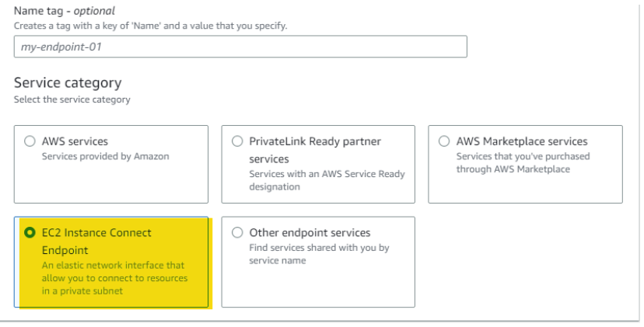This screenshot has height=327, width=644.
Task: Pick the Other endpoint services radio button
Action: click(x=238, y=232)
